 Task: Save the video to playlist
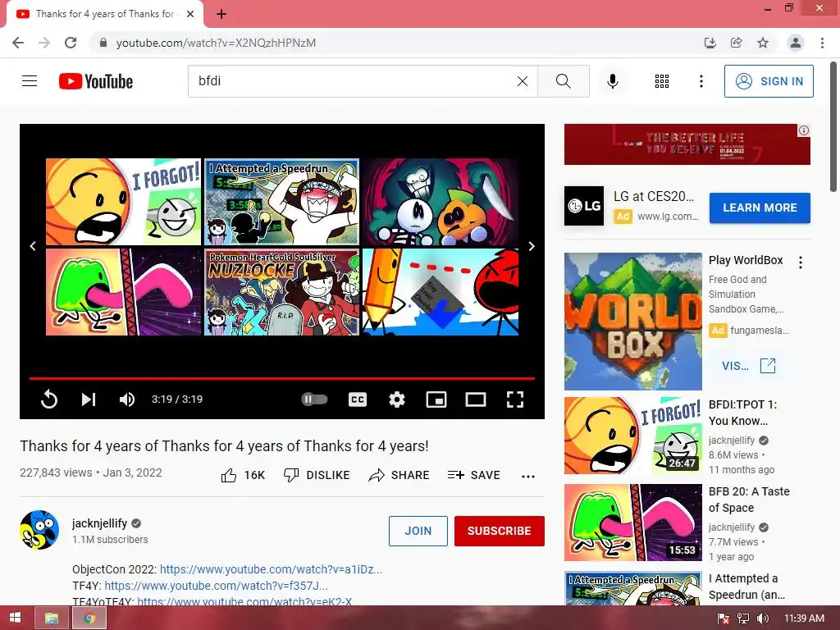click(473, 475)
